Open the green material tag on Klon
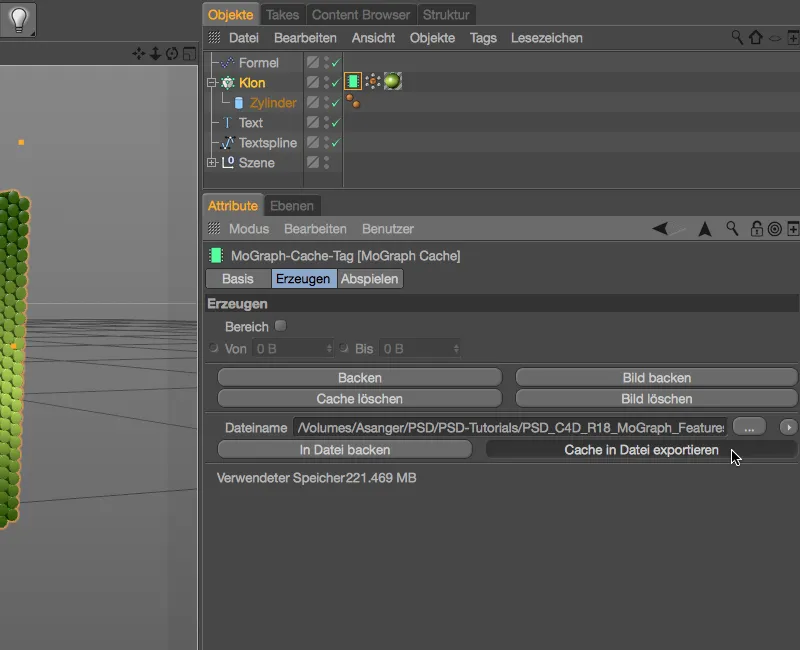This screenshot has height=650, width=800. (393, 82)
